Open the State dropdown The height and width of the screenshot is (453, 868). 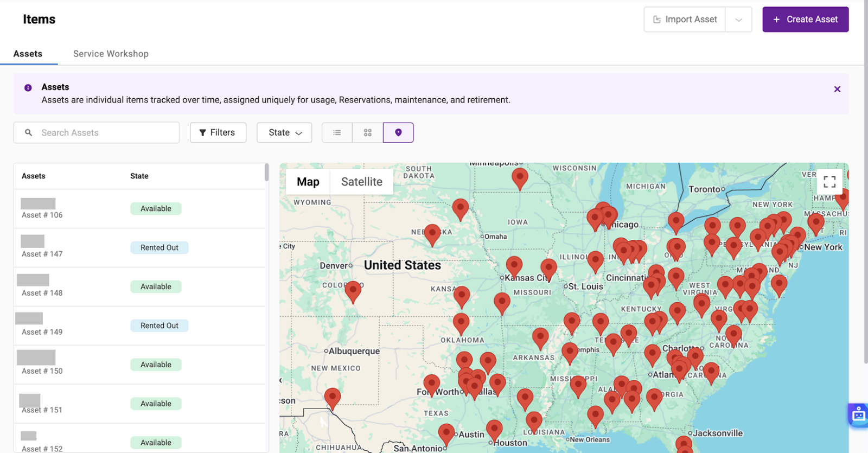284,132
